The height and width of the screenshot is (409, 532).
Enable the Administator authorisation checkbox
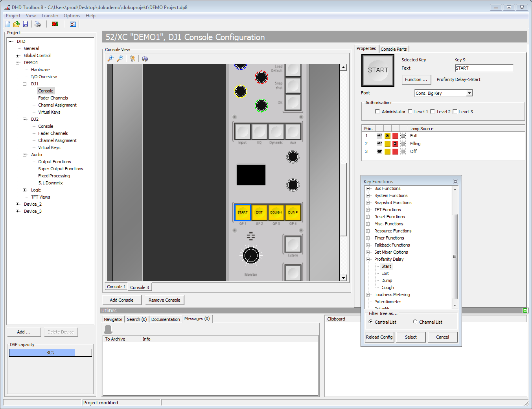[377, 112]
